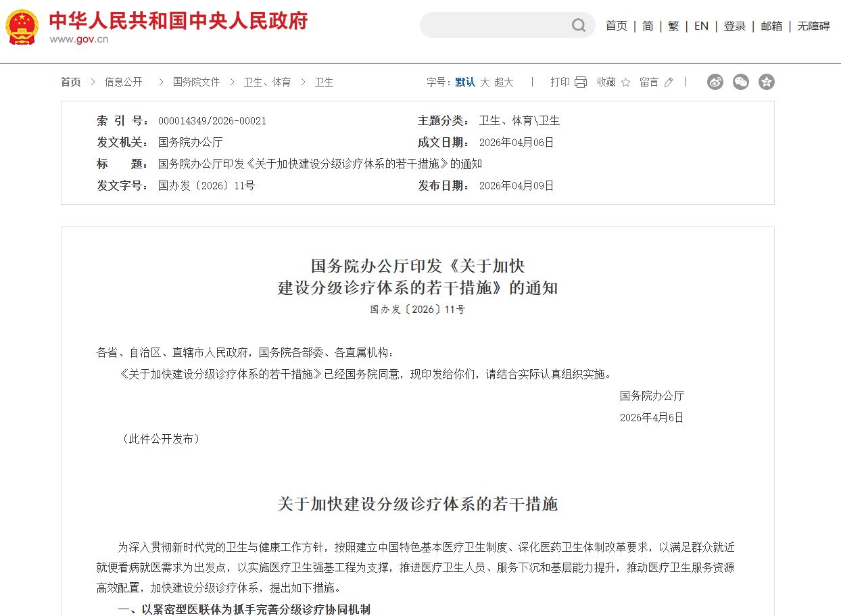The image size is (841, 616).
Task: Click the search magnifier icon
Action: click(579, 25)
